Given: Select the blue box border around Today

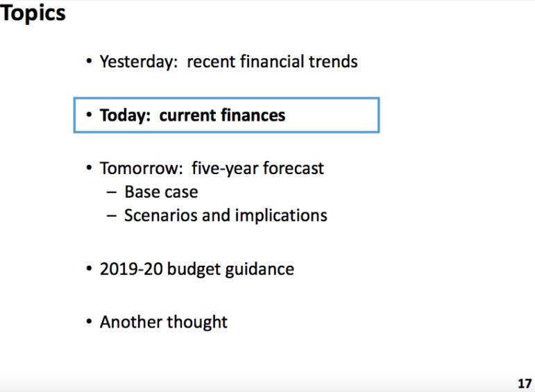Looking at the screenshot, I should (226, 115).
